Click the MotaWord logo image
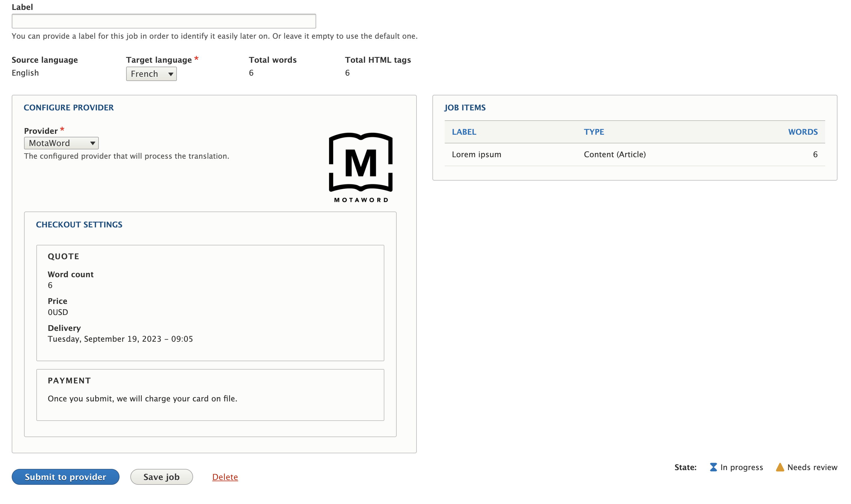 pyautogui.click(x=361, y=167)
